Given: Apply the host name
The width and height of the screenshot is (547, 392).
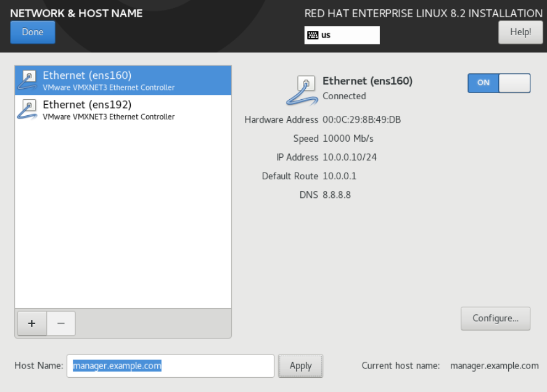Looking at the screenshot, I should pos(301,366).
